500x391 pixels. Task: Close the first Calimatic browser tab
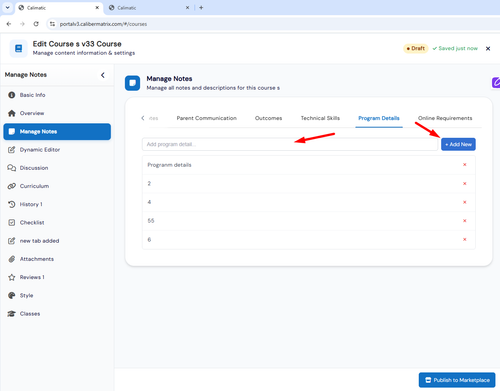coord(97,8)
